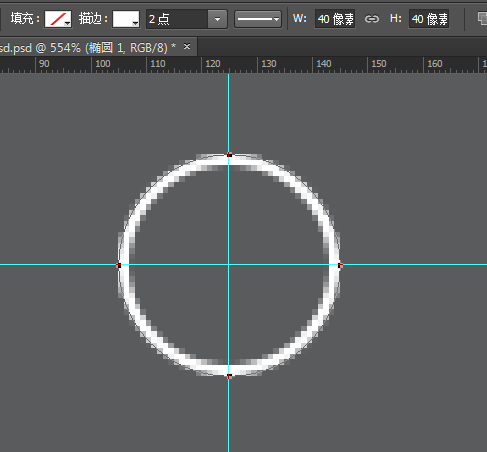Click the stroke width field showing 2 点

point(177,19)
